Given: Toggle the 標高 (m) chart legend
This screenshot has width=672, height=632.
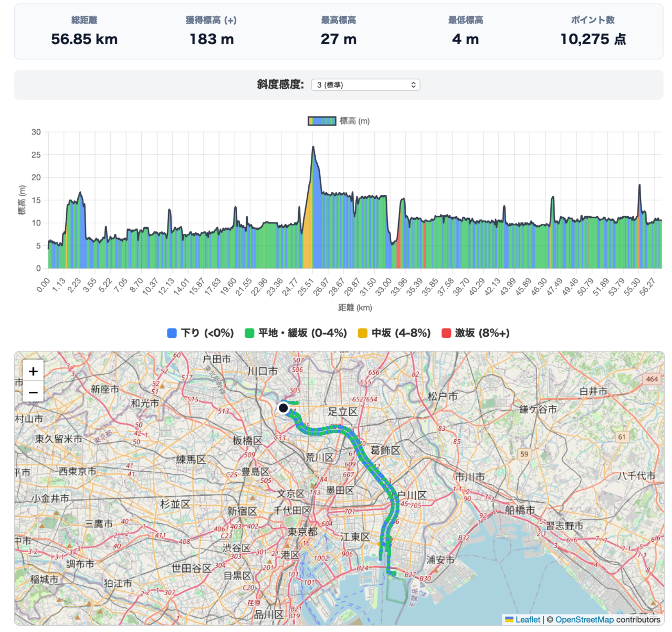Looking at the screenshot, I should pyautogui.click(x=339, y=121).
